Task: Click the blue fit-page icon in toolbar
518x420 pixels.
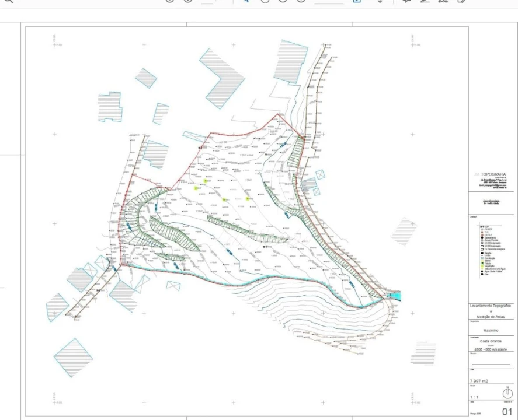Action: click(x=356, y=2)
